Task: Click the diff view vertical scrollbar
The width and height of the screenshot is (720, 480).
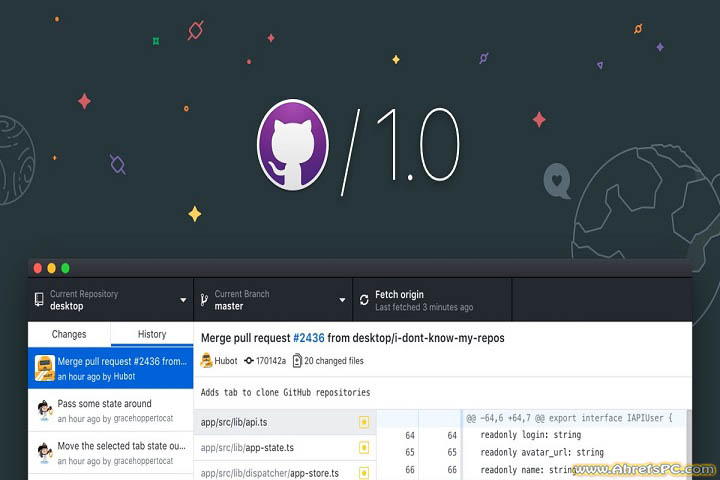Action: [x=689, y=445]
